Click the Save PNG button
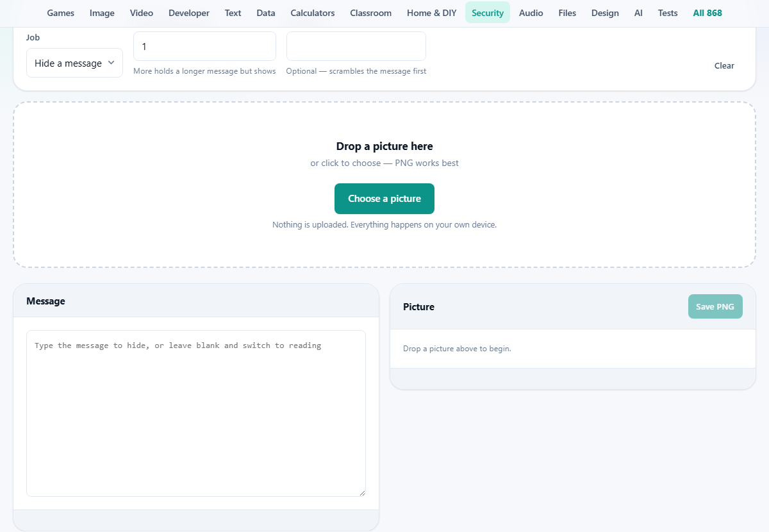This screenshot has width=769, height=532. point(715,306)
